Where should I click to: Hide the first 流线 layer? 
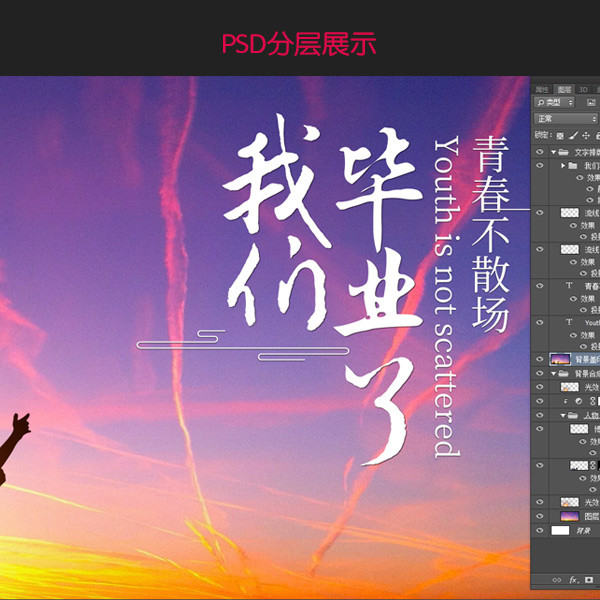(x=540, y=212)
